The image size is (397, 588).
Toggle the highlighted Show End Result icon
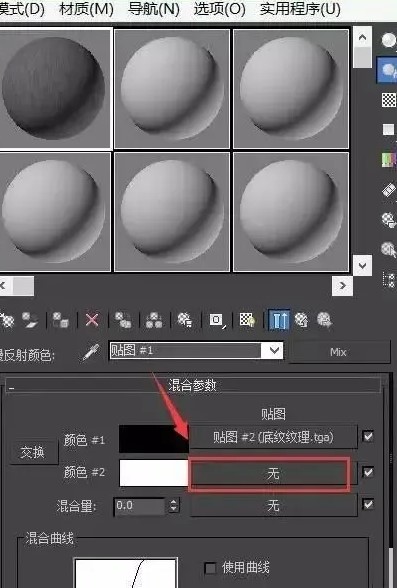pos(279,320)
